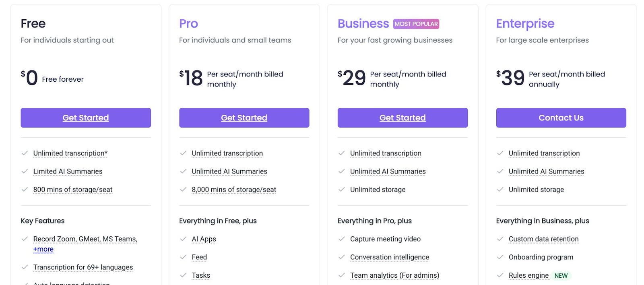Open the +more integrations link

43,249
